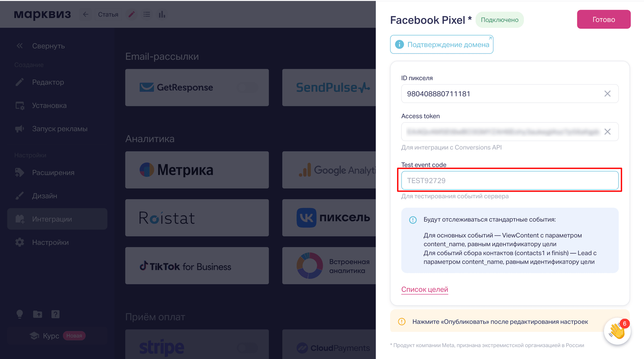Open the bar chart statistics icon
Image resolution: width=644 pixels, height=359 pixels.
162,14
